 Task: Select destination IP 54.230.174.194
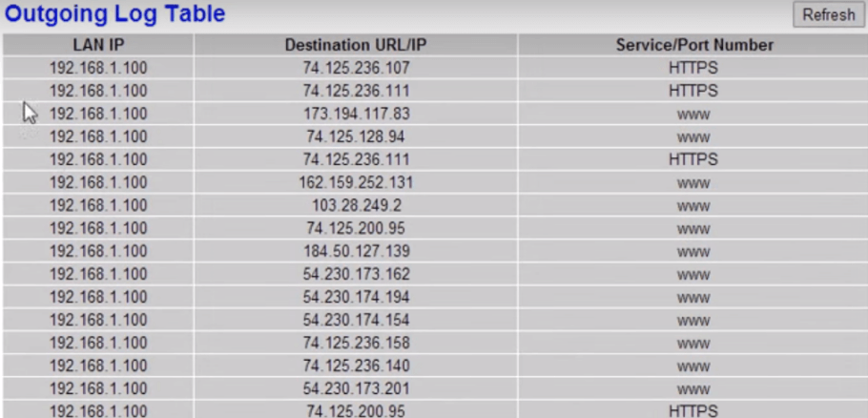click(x=356, y=298)
